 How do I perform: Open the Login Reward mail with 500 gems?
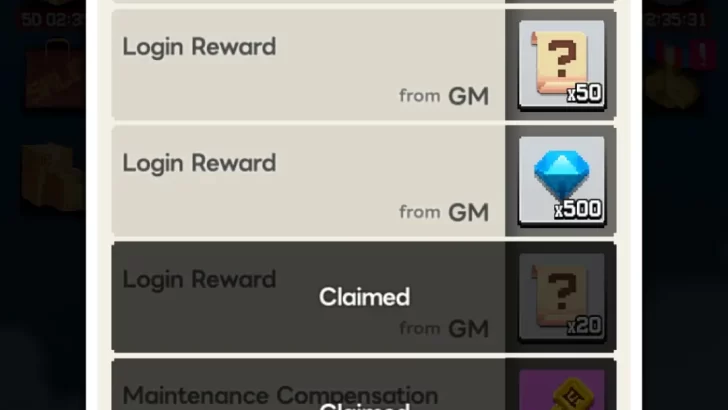tap(364, 181)
